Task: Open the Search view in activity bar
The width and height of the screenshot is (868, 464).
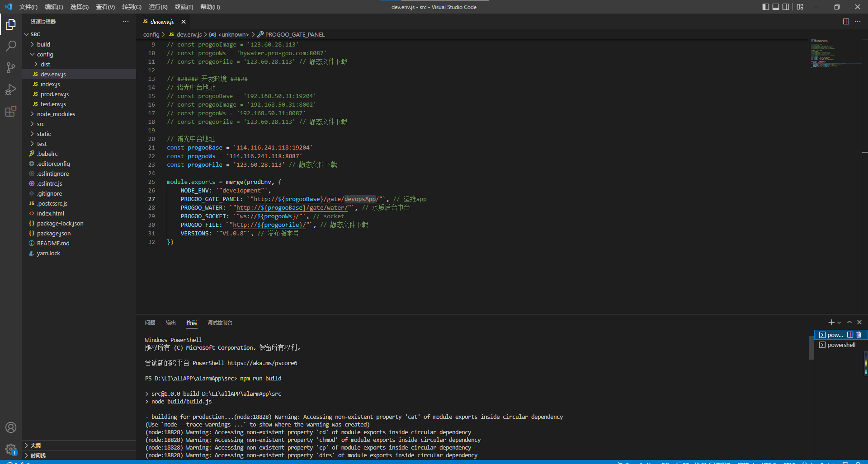Action: click(x=11, y=46)
